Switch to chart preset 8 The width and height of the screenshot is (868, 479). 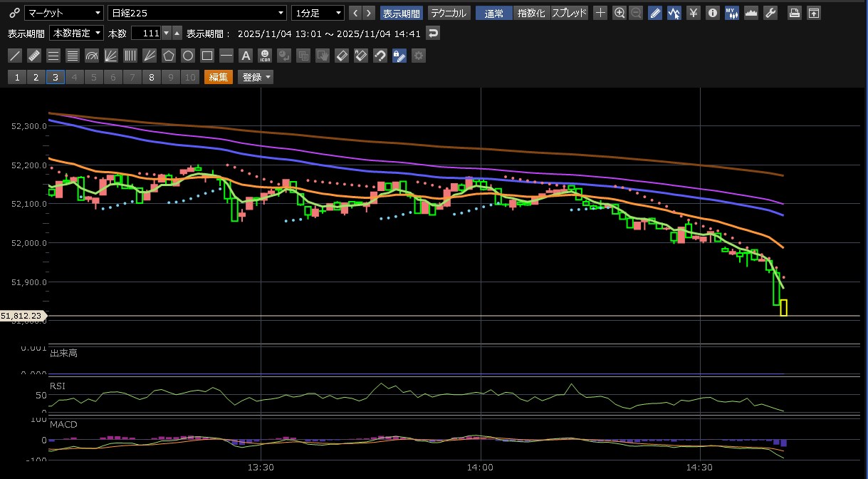pyautogui.click(x=151, y=77)
